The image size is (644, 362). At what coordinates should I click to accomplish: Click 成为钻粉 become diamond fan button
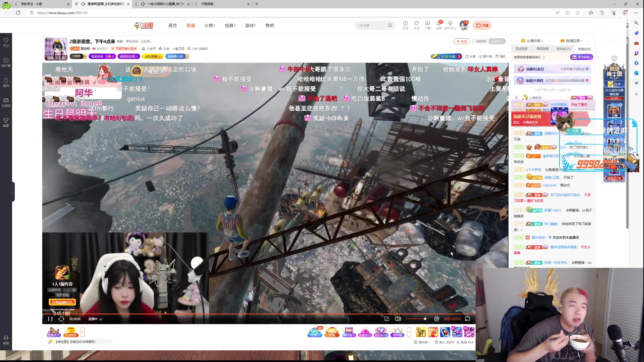(x=582, y=57)
